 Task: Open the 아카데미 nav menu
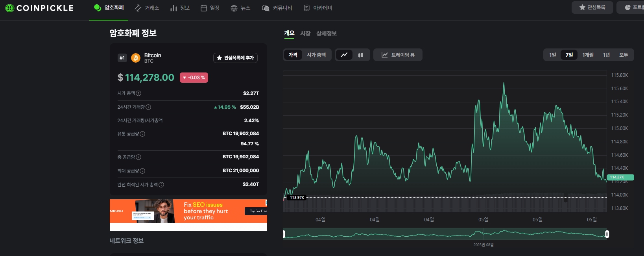[x=318, y=8]
